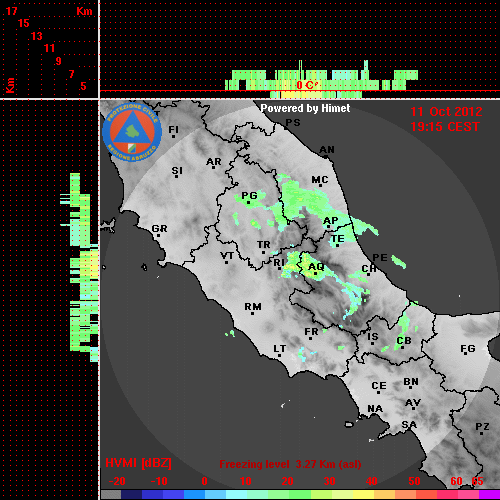
Task: Click the '-10' value on dBZ scale
Action: (159, 481)
